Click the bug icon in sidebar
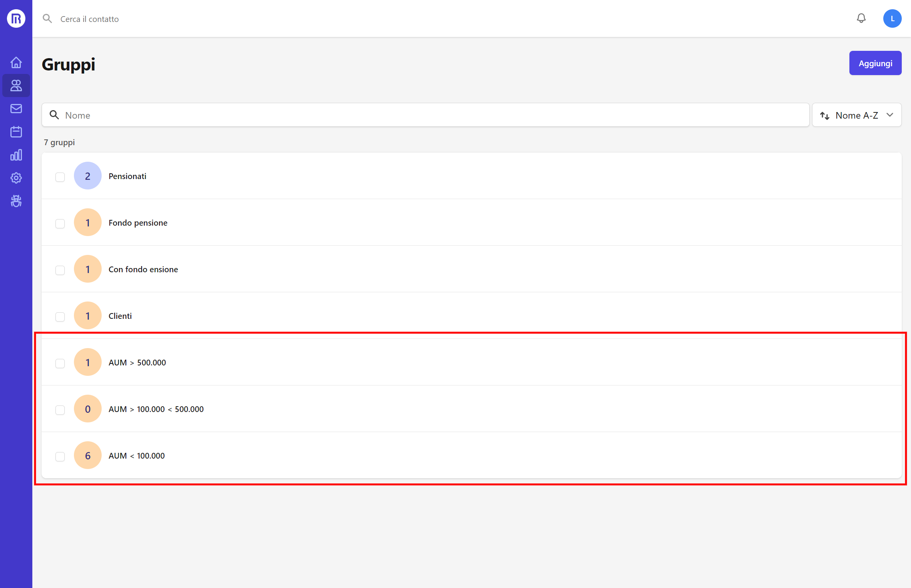The width and height of the screenshot is (911, 588). [16, 201]
